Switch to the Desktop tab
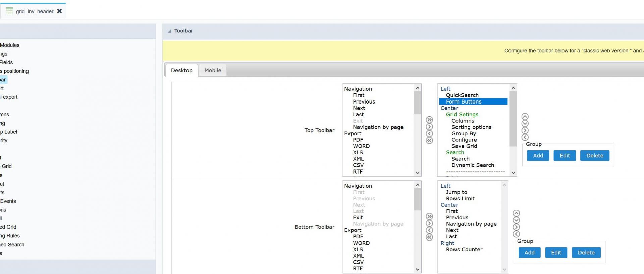Screen dimensions: 644x274 pos(182,70)
